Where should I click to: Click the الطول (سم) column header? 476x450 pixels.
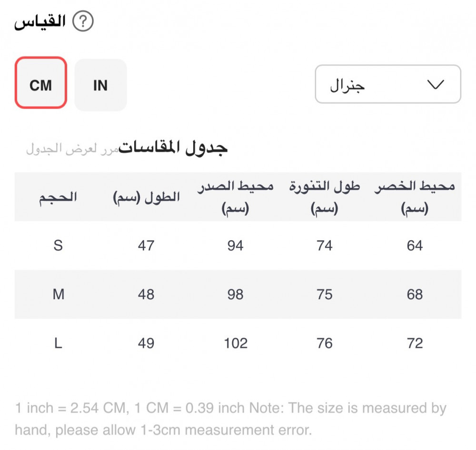coord(146,197)
